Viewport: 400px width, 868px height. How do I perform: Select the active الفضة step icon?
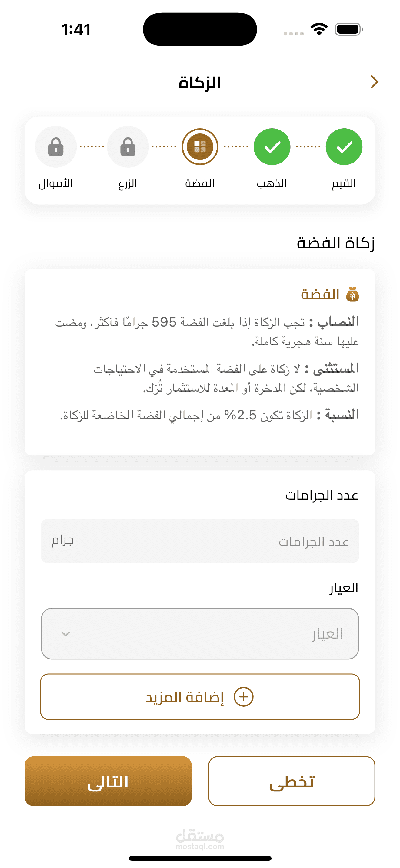[200, 146]
